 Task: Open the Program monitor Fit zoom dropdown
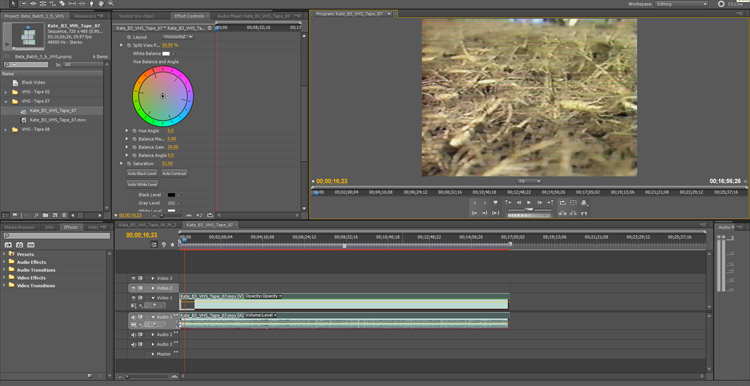tap(529, 181)
